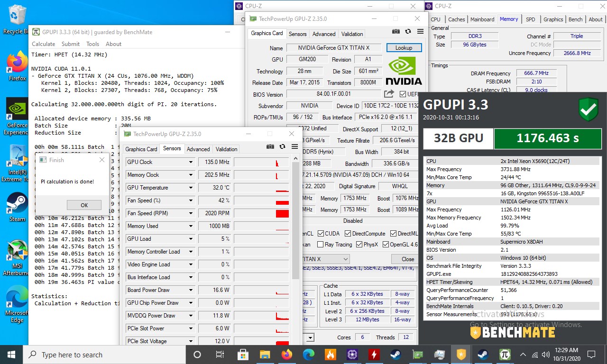Open the notification center on taskbar
Screen dimensions: 607x364
tap(592, 355)
